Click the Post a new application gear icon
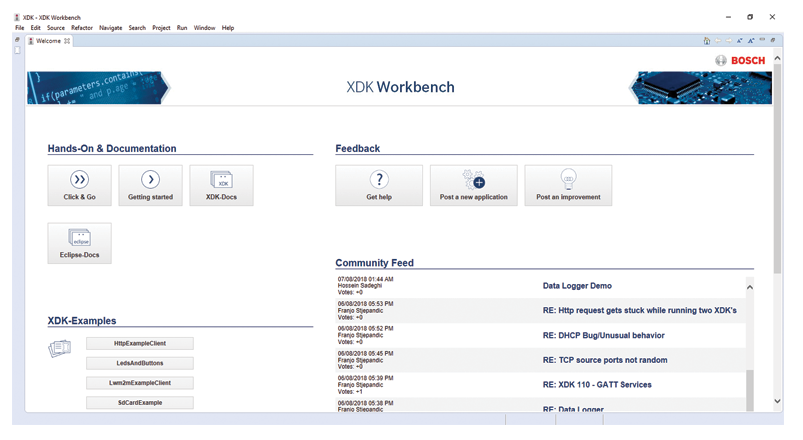Viewport: 803px width, 440px height. pyautogui.click(x=474, y=180)
